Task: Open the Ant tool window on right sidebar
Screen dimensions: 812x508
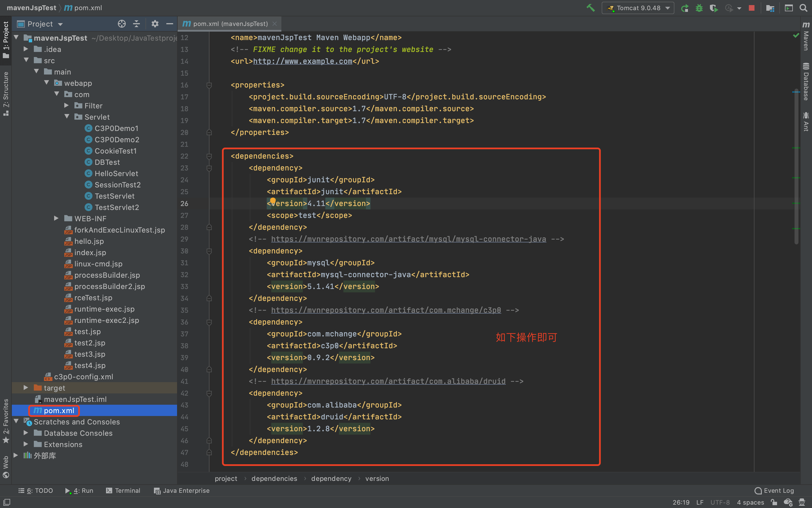Action: click(x=806, y=121)
